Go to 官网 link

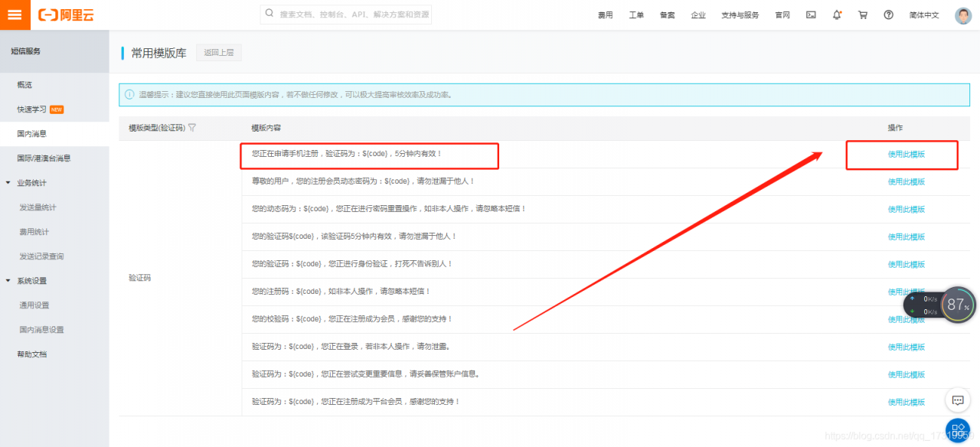(x=782, y=15)
